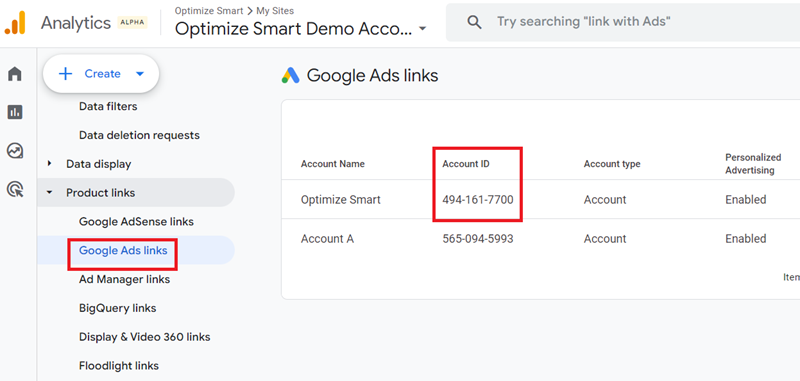Click the Optimize Smart Demo Account title
The height and width of the screenshot is (381, 800).
point(293,29)
